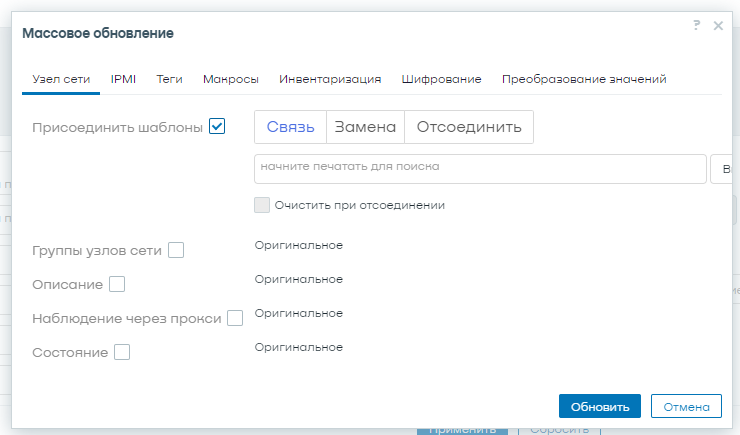Viewport: 740px width, 435px height.
Task: Click Оригинальное text next to Состояние
Action: (x=299, y=347)
